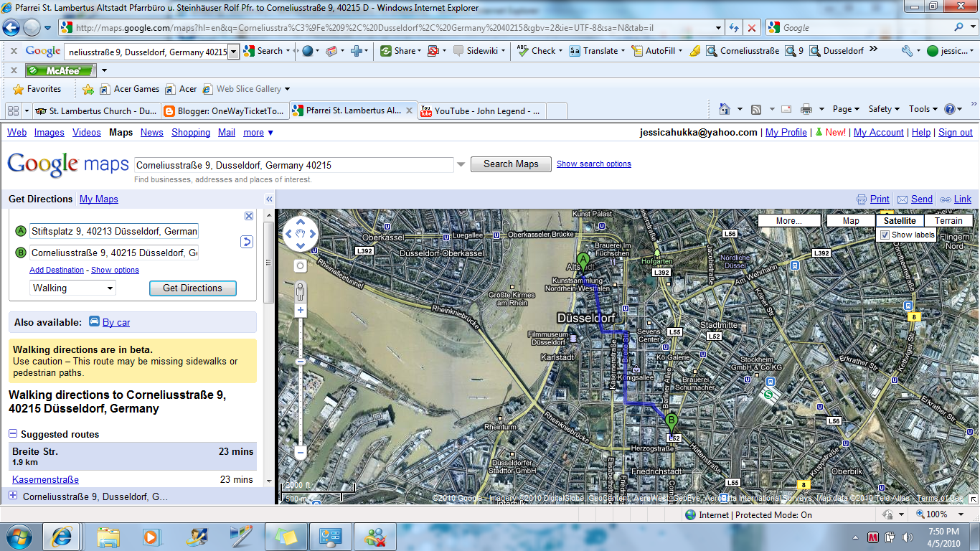
Task: Close the directions panel with X icon
Action: pos(249,216)
